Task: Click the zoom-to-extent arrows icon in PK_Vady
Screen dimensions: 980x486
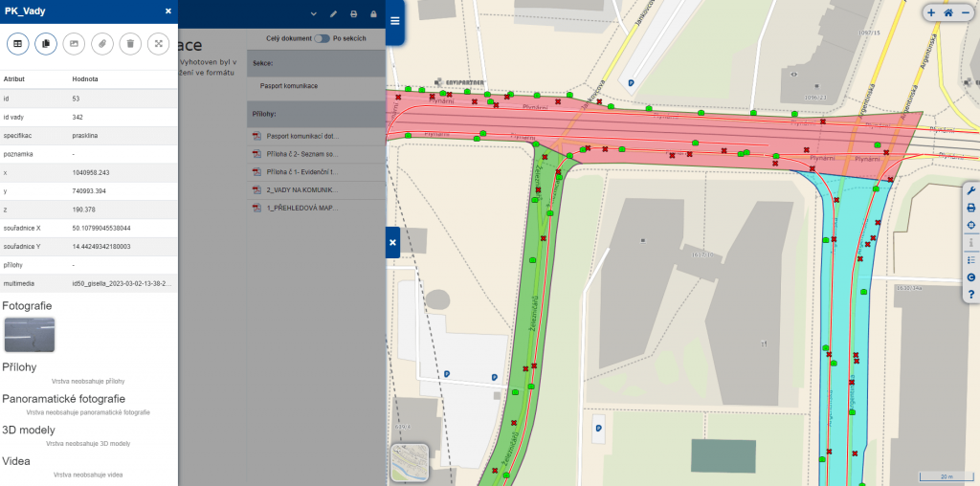Action: [158, 43]
